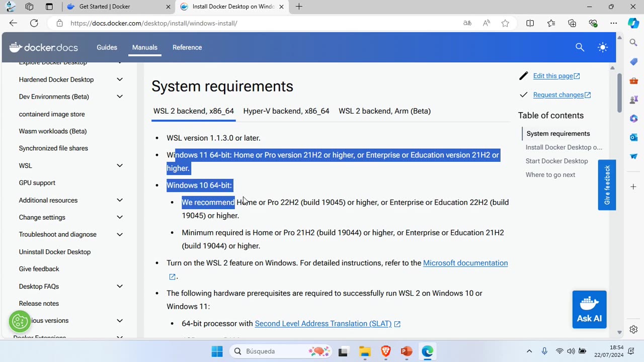Open the Collections icon

click(572, 23)
